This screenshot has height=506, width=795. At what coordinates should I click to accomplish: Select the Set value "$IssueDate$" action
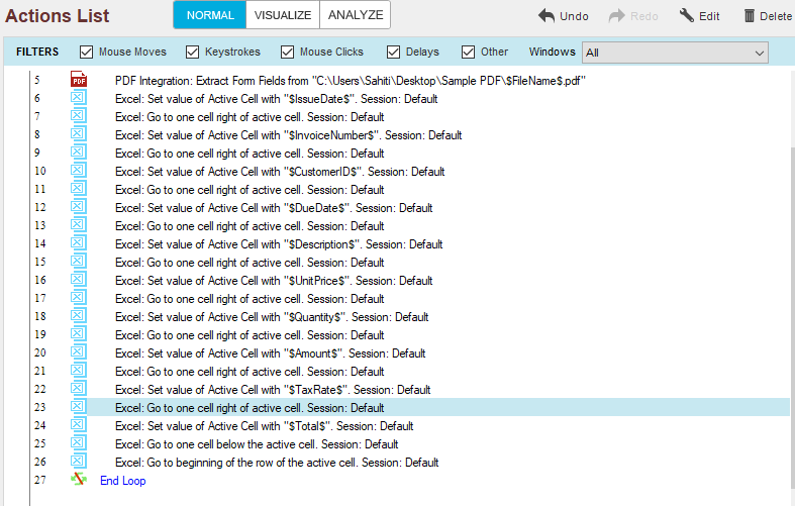click(276, 99)
